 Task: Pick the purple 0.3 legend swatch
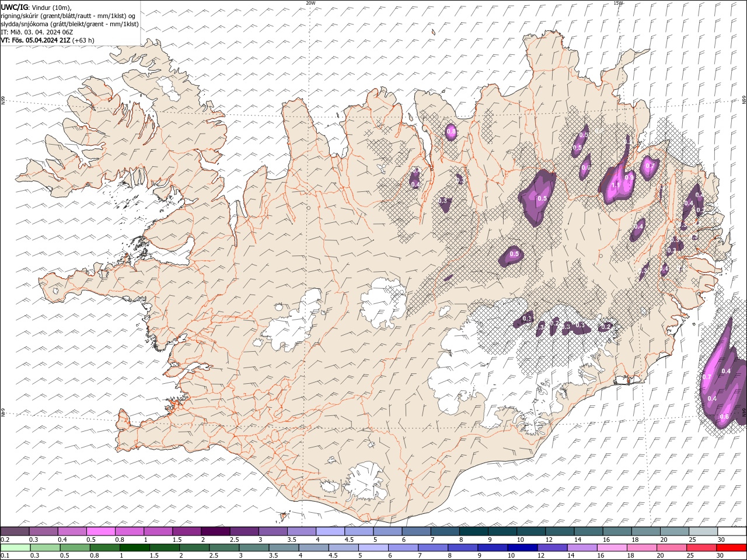[43, 531]
